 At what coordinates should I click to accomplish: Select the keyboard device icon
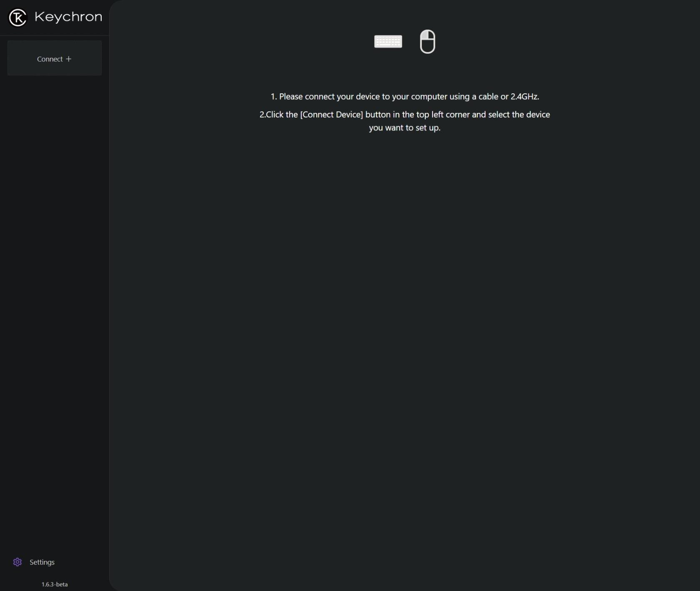click(x=388, y=42)
